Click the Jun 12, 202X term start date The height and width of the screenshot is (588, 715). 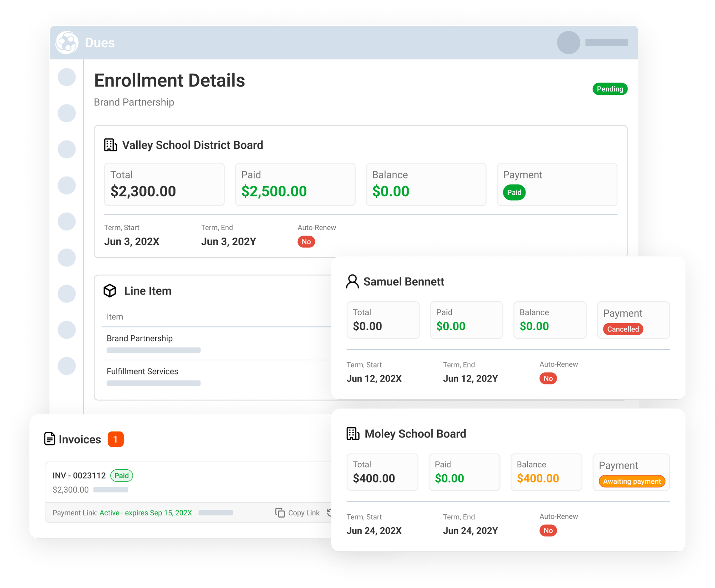coord(374,379)
